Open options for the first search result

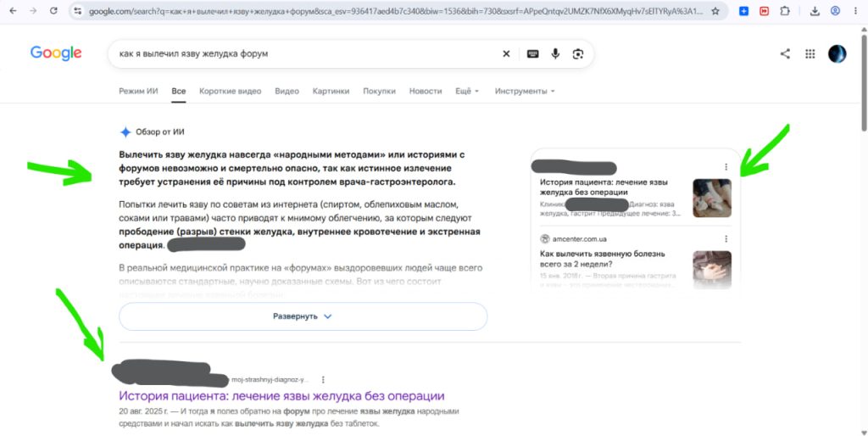coord(323,379)
